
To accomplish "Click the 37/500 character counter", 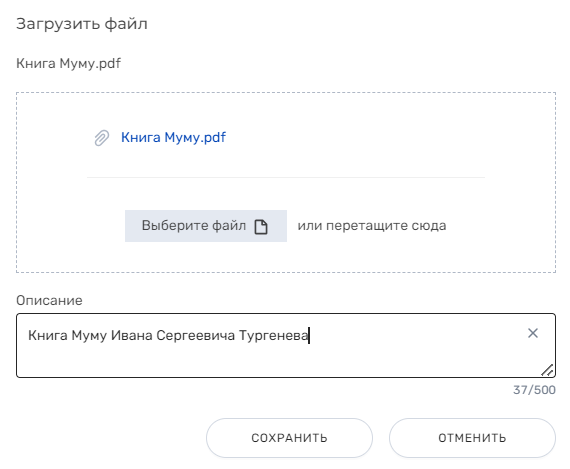I will coord(534,390).
